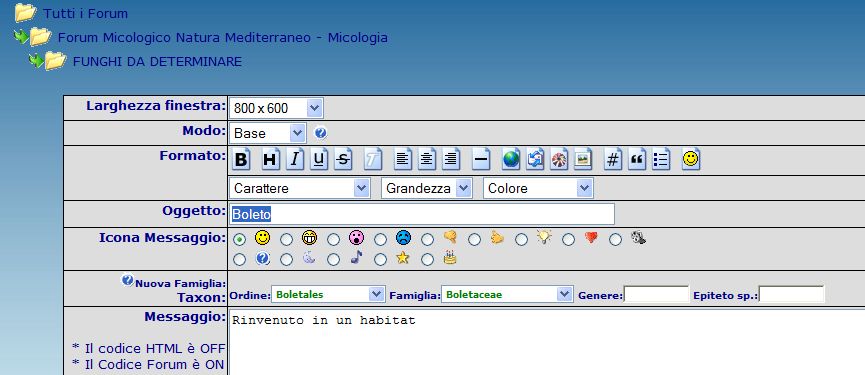
Task: Align text right
Action: coord(451,160)
